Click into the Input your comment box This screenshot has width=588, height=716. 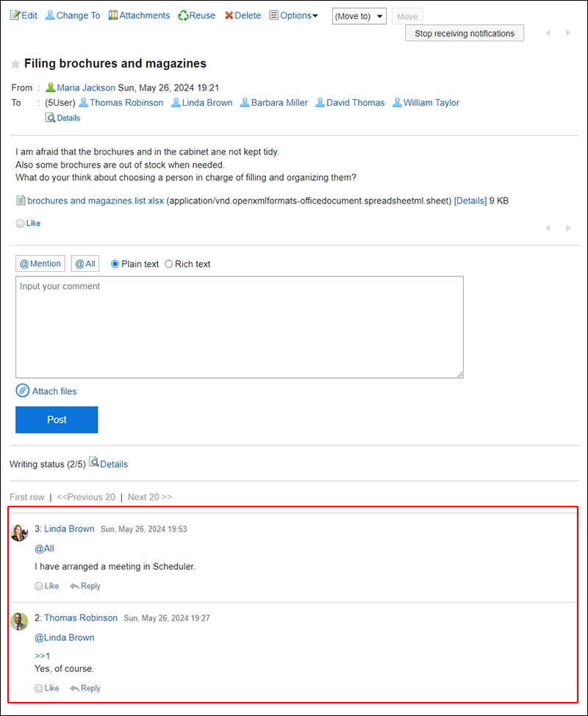(240, 327)
